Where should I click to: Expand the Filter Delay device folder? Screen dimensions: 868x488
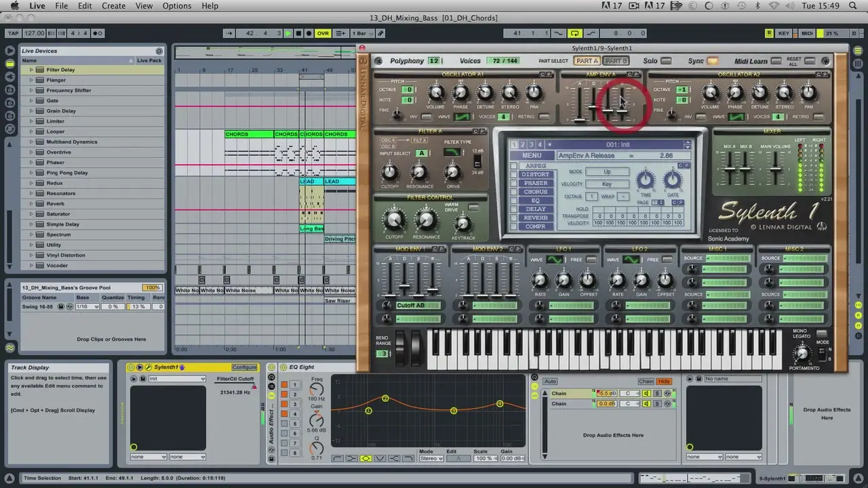(x=31, y=70)
